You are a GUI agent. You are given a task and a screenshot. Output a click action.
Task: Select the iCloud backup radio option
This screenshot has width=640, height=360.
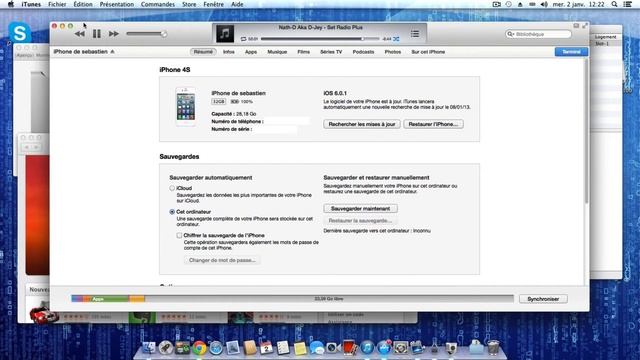[x=172, y=188]
